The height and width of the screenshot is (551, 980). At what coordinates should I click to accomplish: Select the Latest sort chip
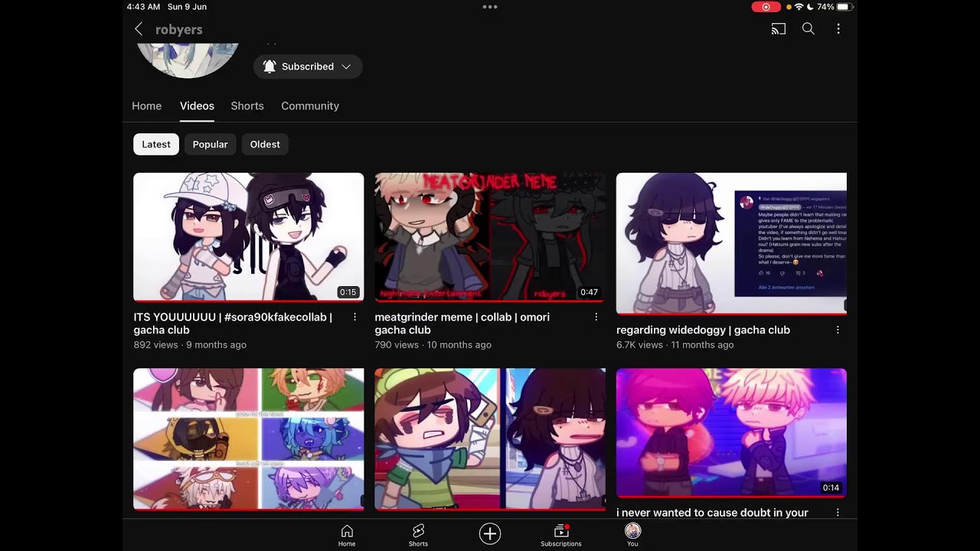(x=156, y=144)
